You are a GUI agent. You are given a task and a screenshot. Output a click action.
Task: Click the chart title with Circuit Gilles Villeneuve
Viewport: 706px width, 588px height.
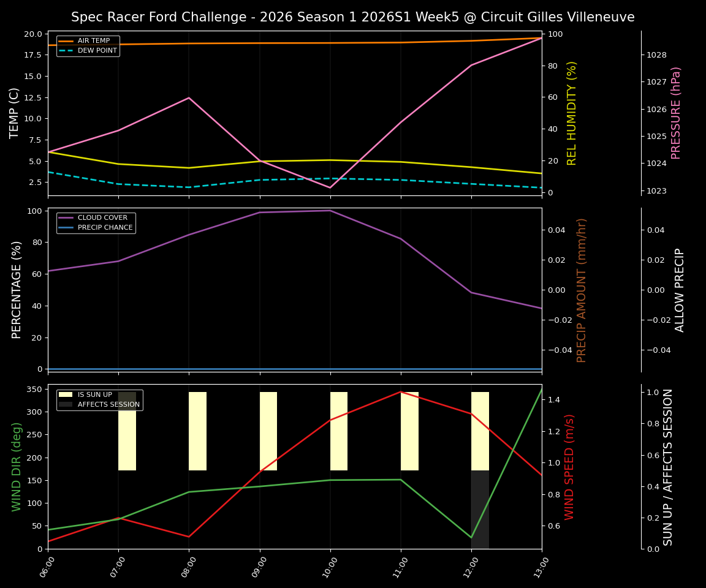pyautogui.click(x=353, y=17)
